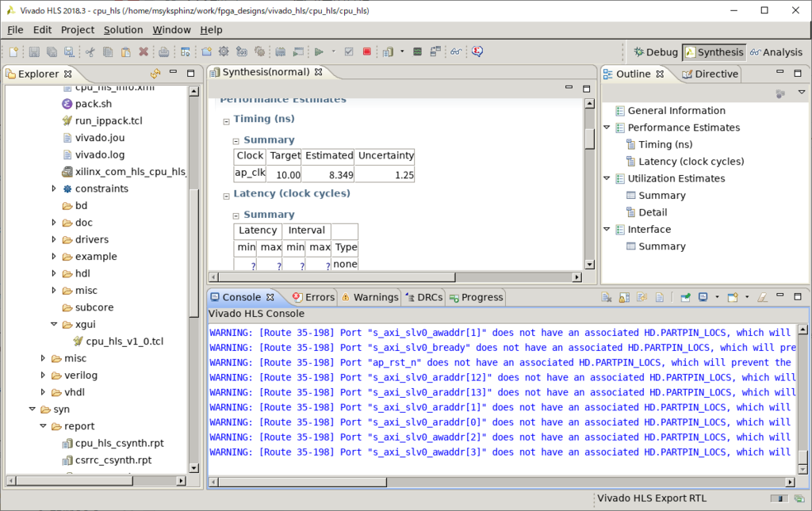The height and width of the screenshot is (511, 812).
Task: Jump to General Information in Outline
Action: tap(676, 111)
